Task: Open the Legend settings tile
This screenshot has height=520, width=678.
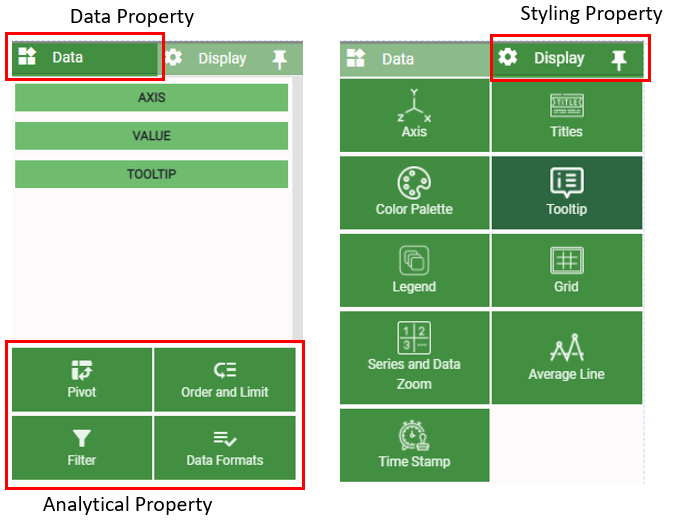Action: tap(414, 271)
